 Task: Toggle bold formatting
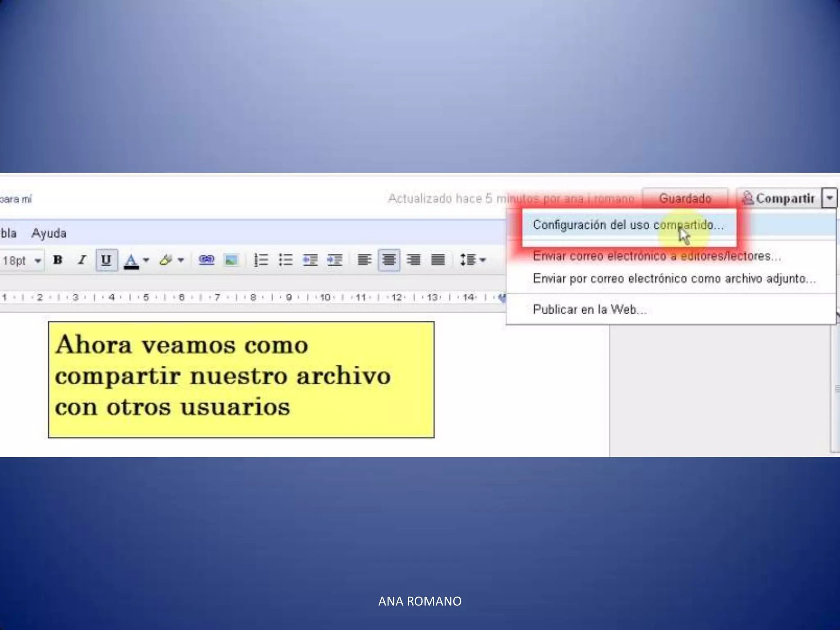[58, 260]
